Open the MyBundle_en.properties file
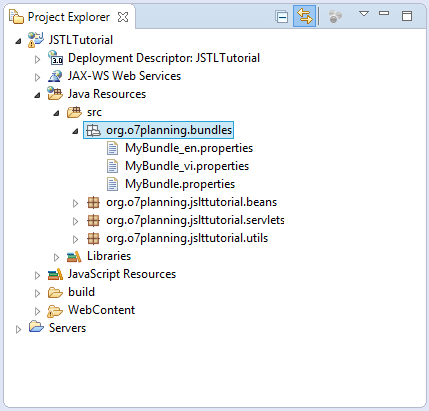Viewport: 429px width, 411px height. click(189, 148)
